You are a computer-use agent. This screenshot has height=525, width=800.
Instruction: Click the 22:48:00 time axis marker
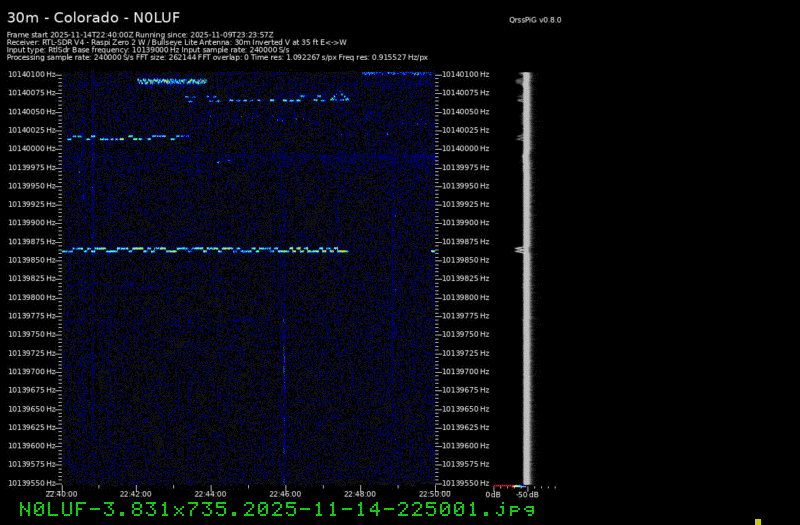click(x=360, y=493)
